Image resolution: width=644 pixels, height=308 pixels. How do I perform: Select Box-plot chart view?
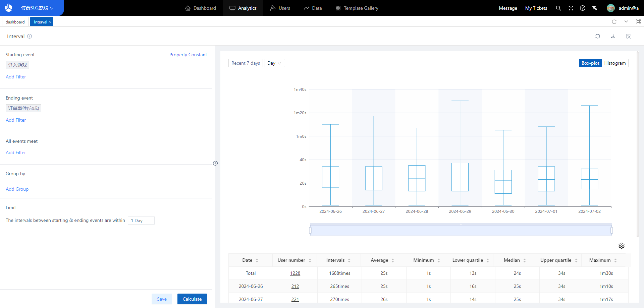(x=590, y=63)
